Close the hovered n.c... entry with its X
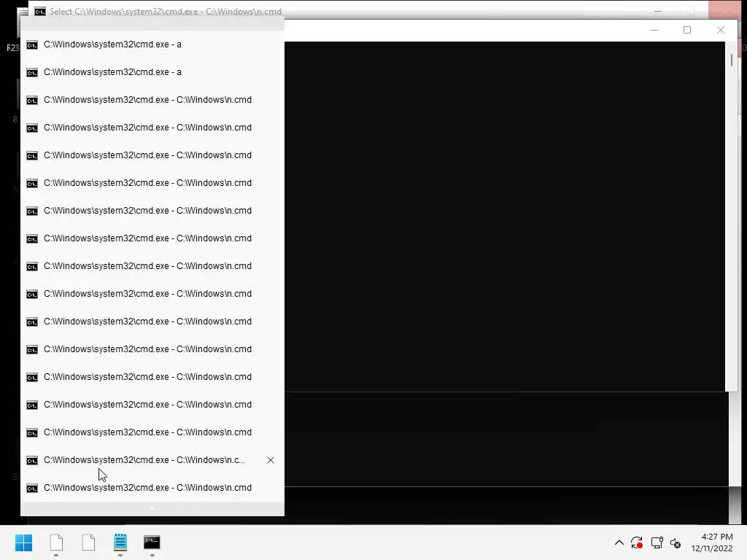 271,460
